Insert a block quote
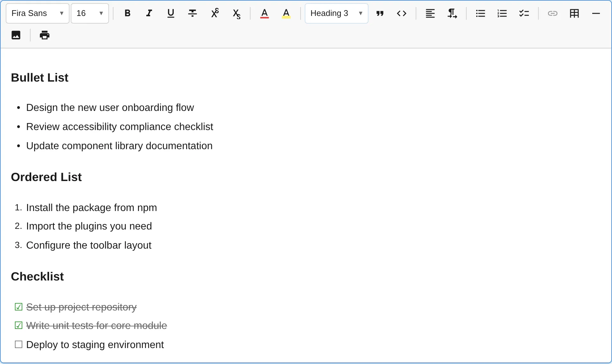The image size is (612, 364). (x=380, y=13)
